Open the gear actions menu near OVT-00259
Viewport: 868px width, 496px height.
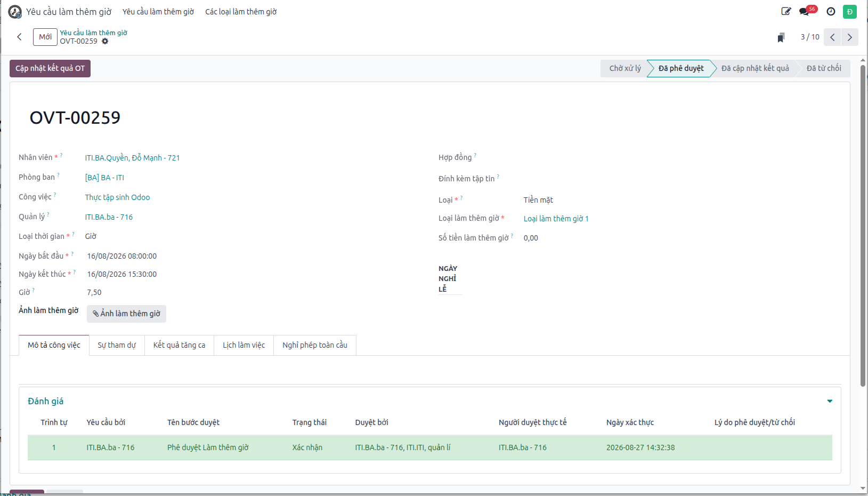point(105,41)
